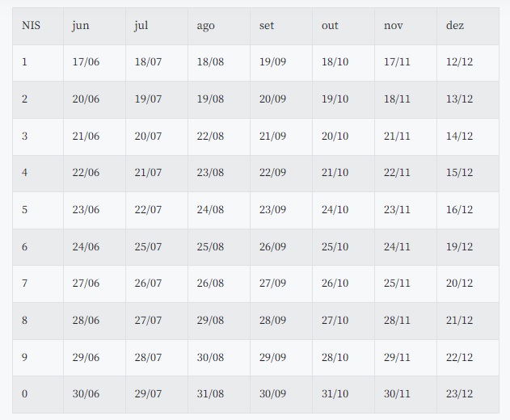The height and width of the screenshot is (420, 510).
Task: Select the 22/09 cell in the set column
Action: coord(272,173)
